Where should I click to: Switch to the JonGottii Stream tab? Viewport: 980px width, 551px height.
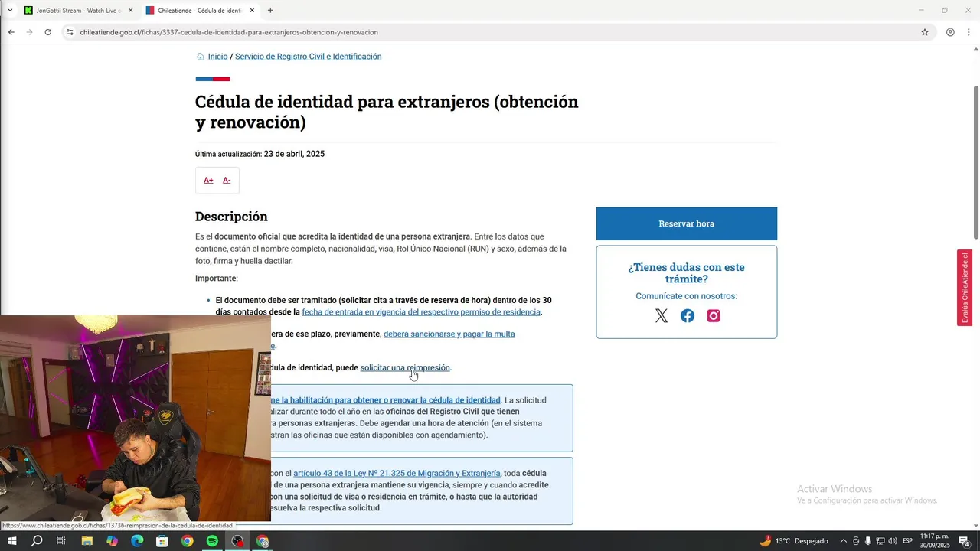78,10
